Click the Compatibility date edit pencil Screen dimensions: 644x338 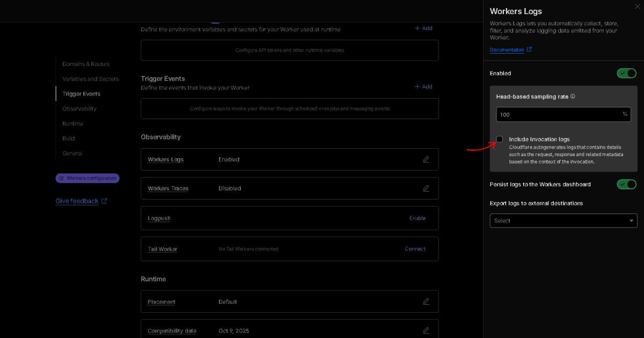tap(426, 330)
